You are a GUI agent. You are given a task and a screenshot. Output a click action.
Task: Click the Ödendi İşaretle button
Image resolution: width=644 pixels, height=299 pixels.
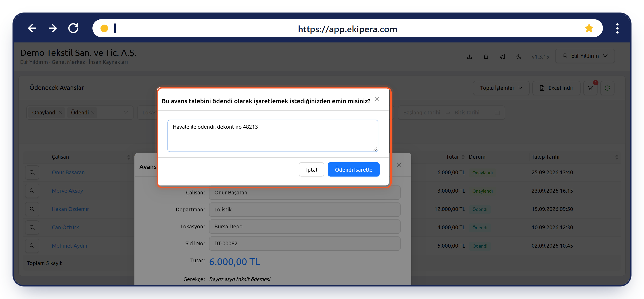pyautogui.click(x=353, y=169)
